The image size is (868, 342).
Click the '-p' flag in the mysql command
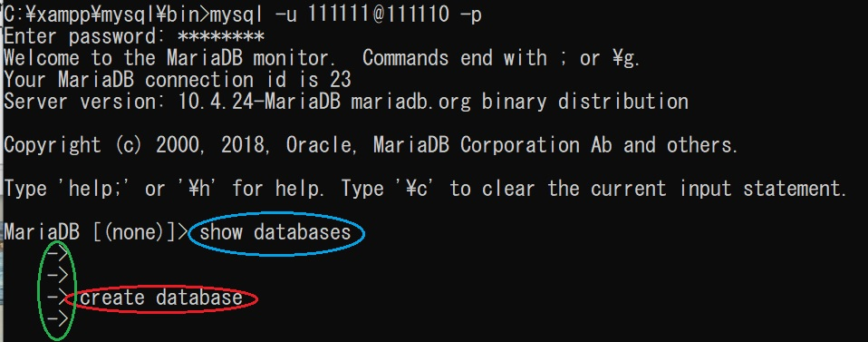pyautogui.click(x=470, y=15)
